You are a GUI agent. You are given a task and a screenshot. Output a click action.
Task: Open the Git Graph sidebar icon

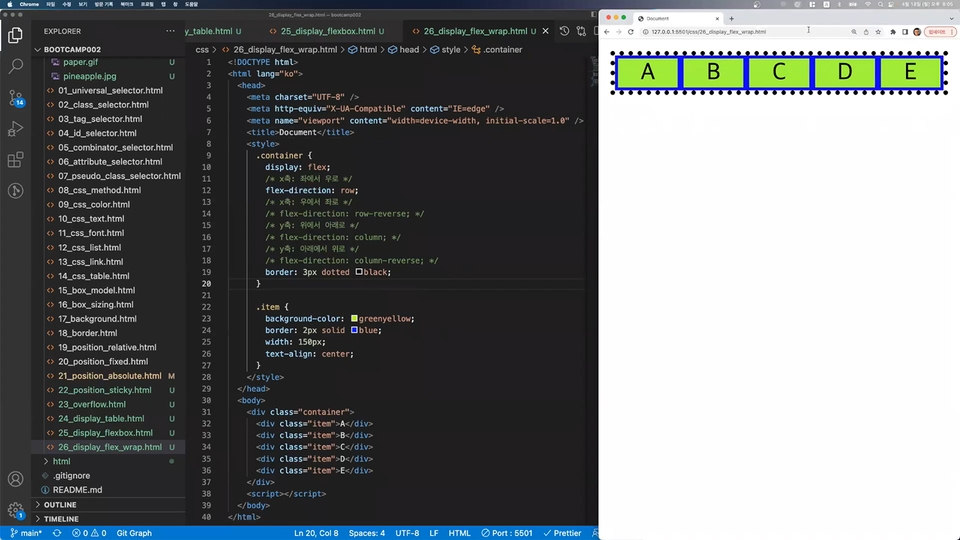coord(15,191)
